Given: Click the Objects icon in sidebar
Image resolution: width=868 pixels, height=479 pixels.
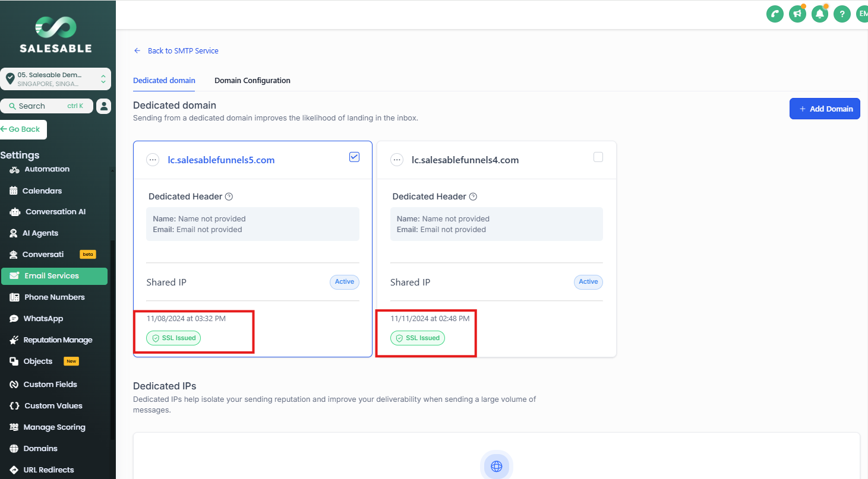Looking at the screenshot, I should (14, 361).
